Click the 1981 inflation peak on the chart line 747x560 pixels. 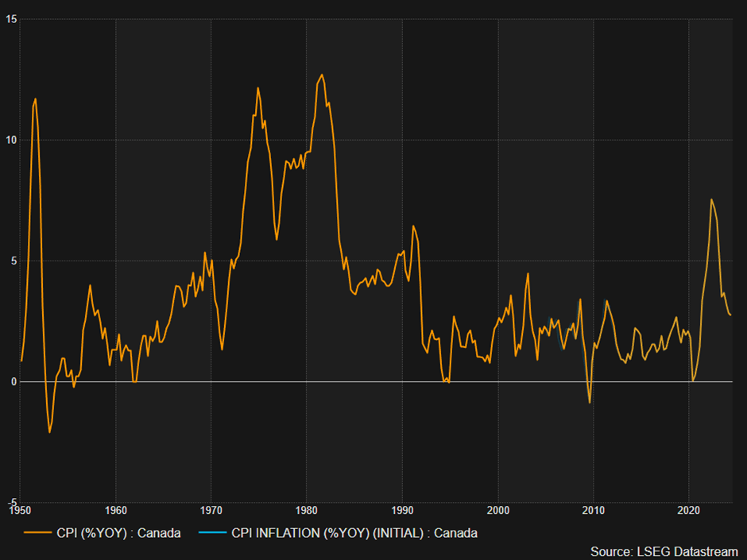pyautogui.click(x=322, y=75)
